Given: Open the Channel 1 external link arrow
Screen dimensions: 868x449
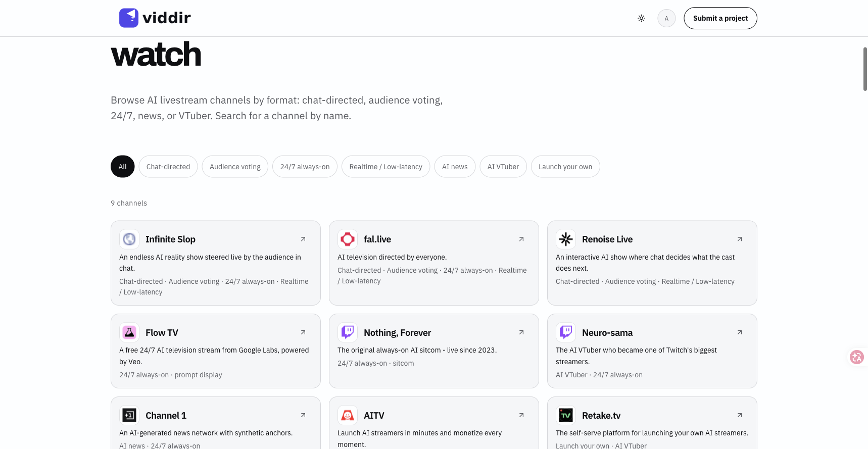Looking at the screenshot, I should [x=303, y=415].
